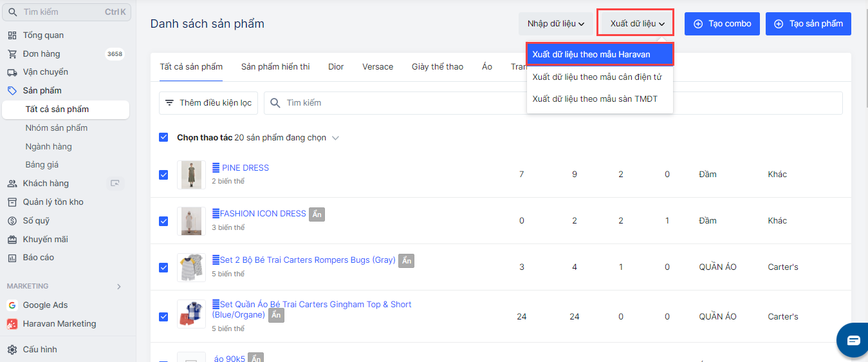868x362 pixels.
Task: Click the Tạo combo button
Action: 722,24
